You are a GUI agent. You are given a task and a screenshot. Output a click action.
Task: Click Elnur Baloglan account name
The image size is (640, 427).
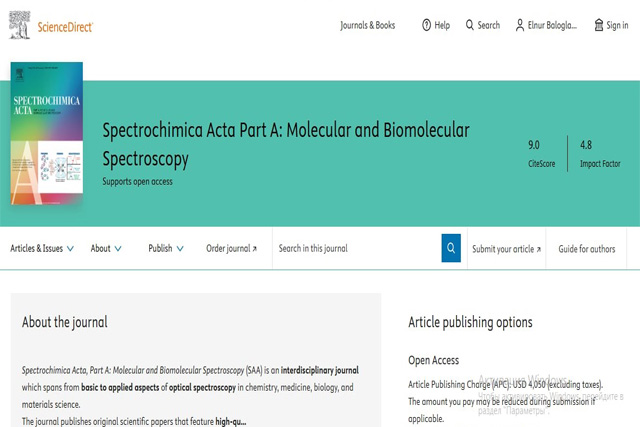(552, 25)
